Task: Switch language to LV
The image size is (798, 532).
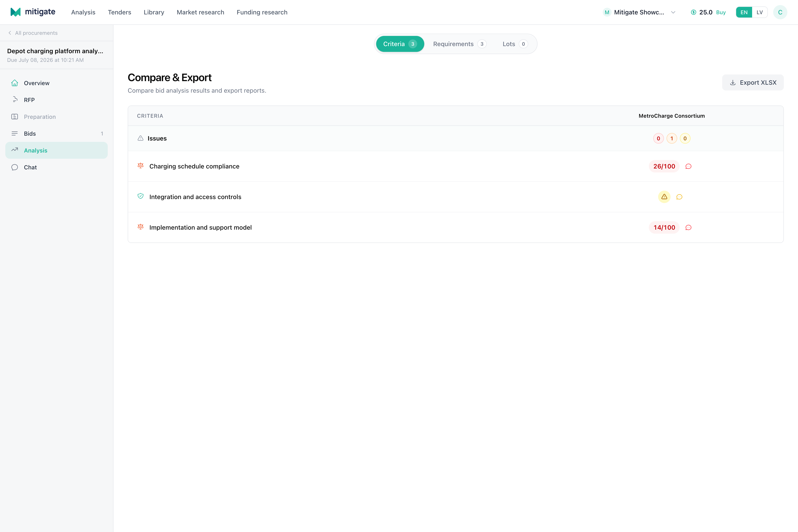Action: click(x=760, y=12)
